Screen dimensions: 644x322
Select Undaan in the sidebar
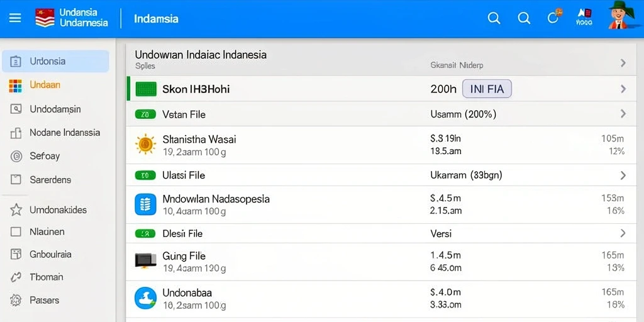(45, 85)
